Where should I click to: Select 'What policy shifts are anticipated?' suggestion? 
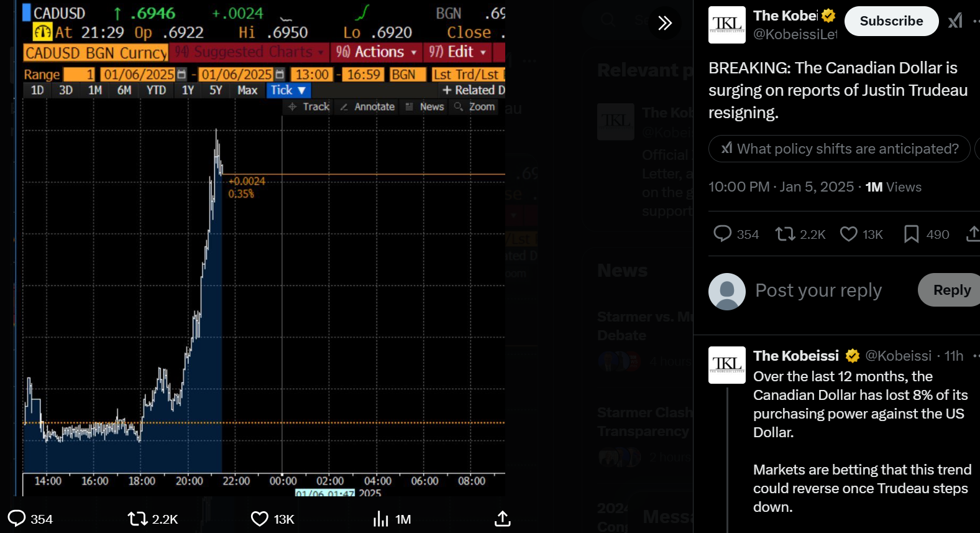(839, 149)
